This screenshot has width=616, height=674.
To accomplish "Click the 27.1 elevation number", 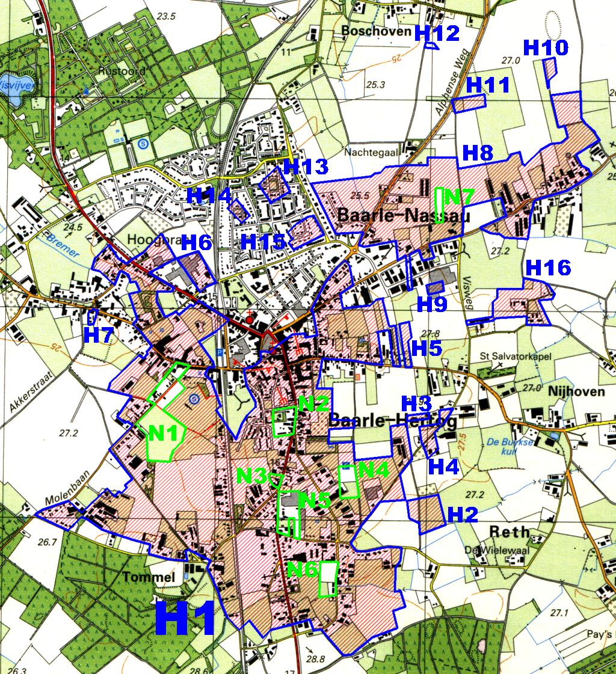I will (x=560, y=612).
